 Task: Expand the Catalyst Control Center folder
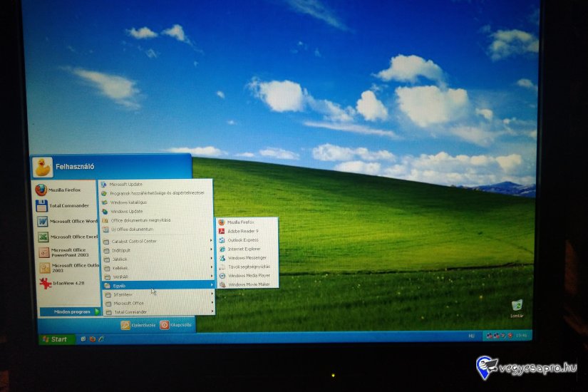pyautogui.click(x=134, y=242)
